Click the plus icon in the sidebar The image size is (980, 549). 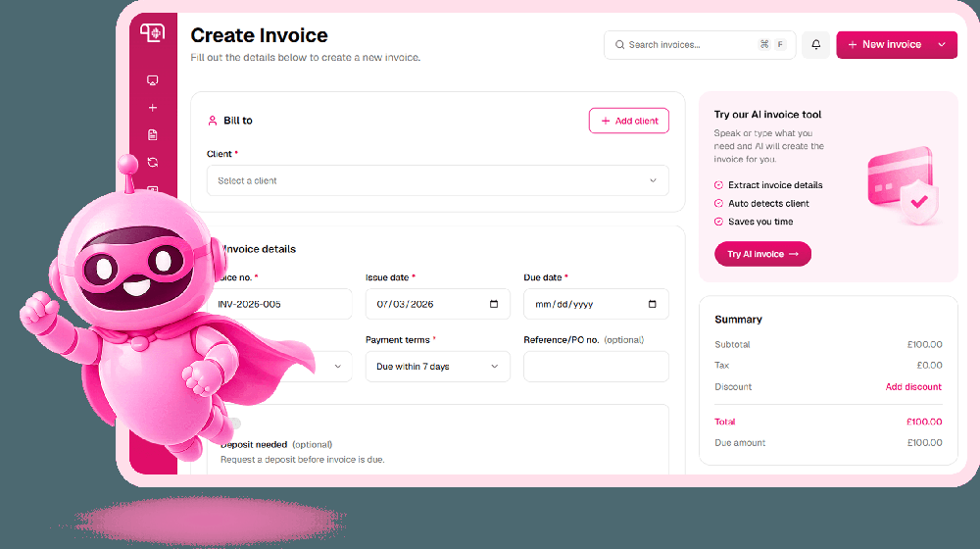pos(153,108)
